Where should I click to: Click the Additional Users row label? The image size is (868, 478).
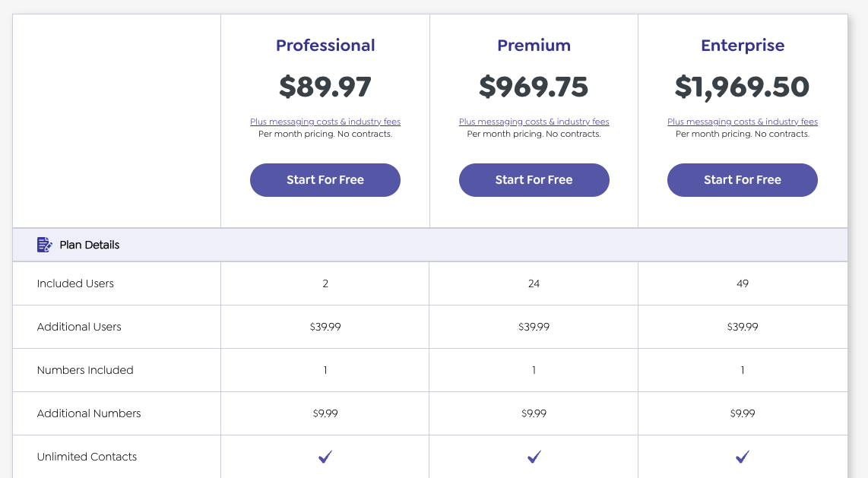click(x=79, y=326)
